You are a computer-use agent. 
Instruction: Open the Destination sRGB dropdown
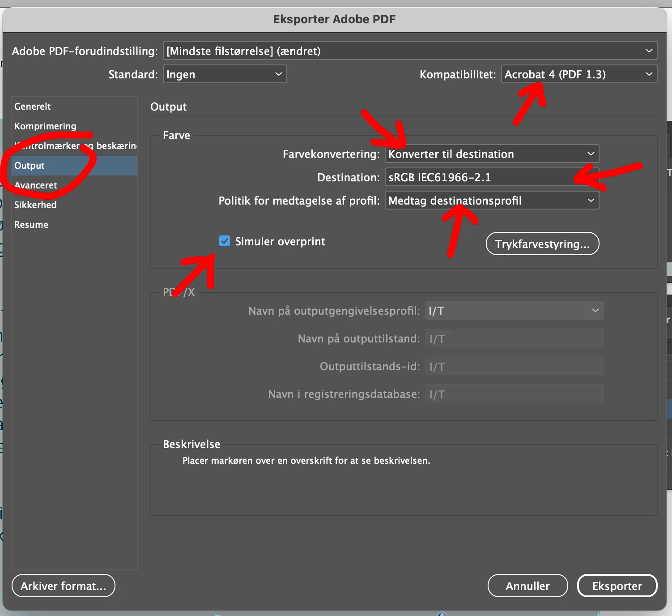click(x=492, y=177)
